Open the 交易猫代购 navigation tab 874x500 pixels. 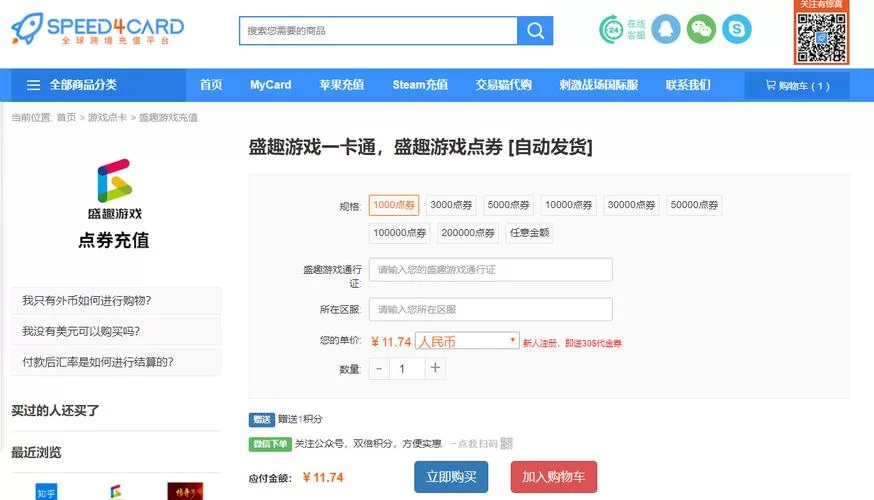503,85
